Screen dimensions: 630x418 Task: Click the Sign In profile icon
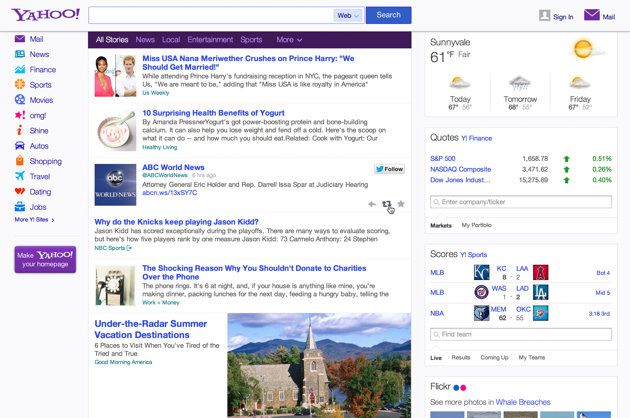pyautogui.click(x=545, y=16)
